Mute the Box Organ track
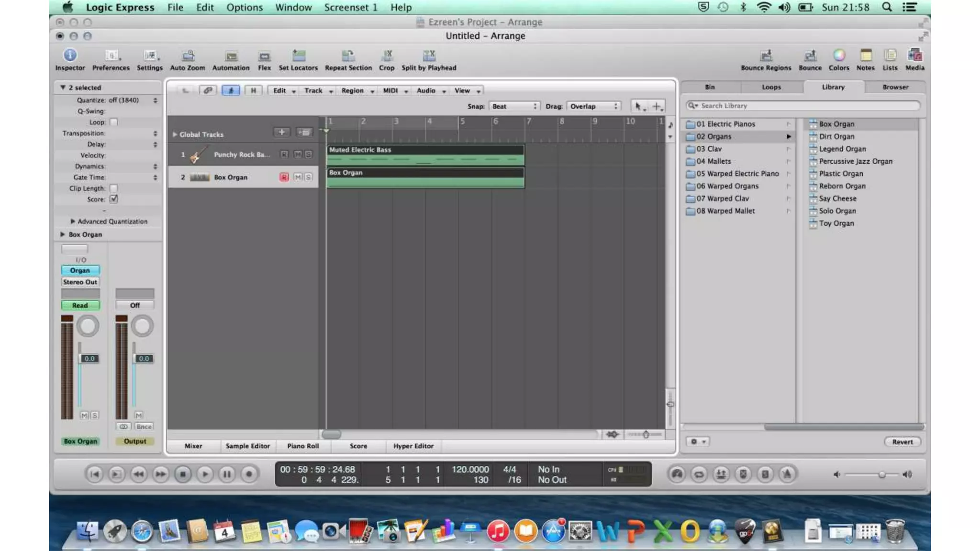Viewport: 980px width, 551px height. [298, 177]
